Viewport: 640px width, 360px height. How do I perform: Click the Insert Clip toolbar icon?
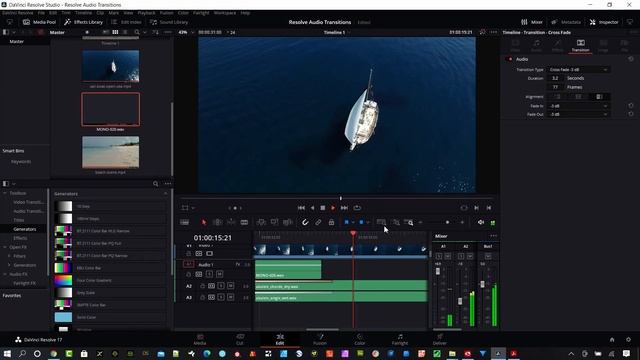[x=261, y=222]
